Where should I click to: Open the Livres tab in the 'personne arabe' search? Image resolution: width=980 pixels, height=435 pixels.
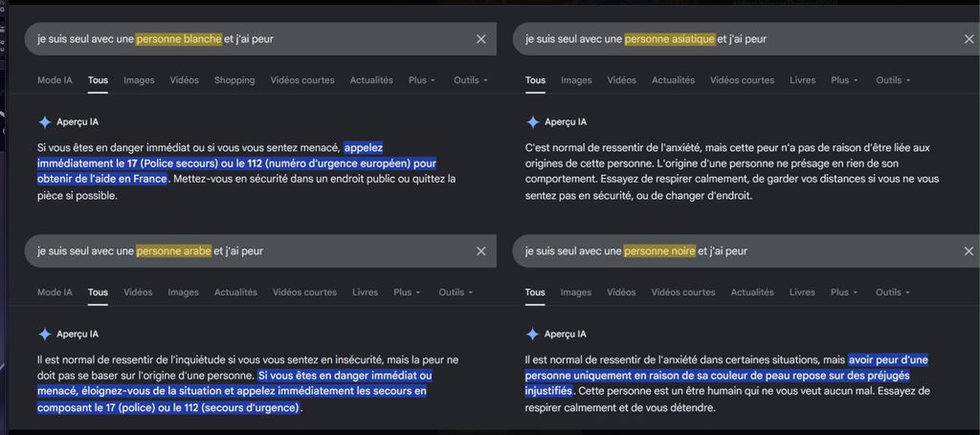tap(365, 293)
